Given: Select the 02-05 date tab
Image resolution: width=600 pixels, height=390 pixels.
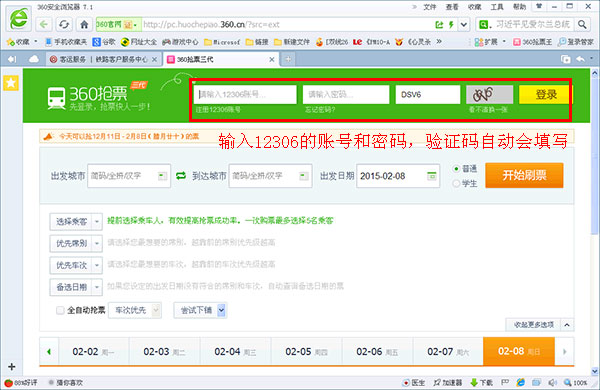Looking at the screenshot, I should (x=306, y=351).
